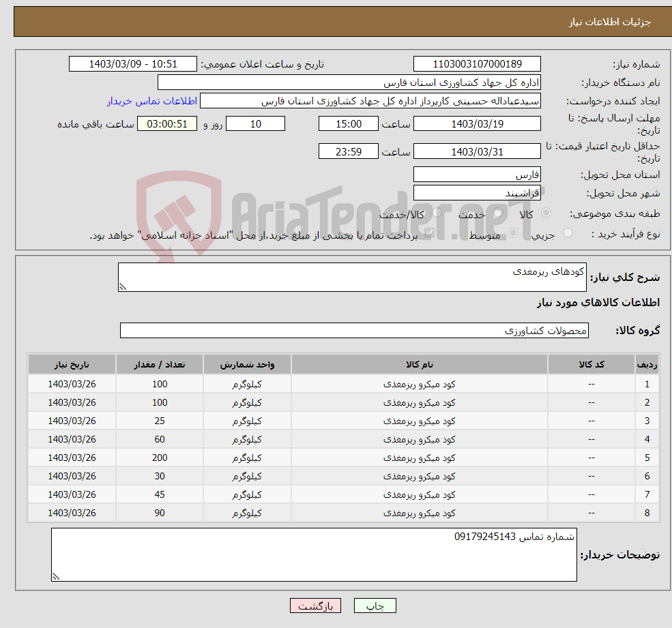
Task: Click the response deadline date 1403/03/19
Action: click(x=477, y=124)
